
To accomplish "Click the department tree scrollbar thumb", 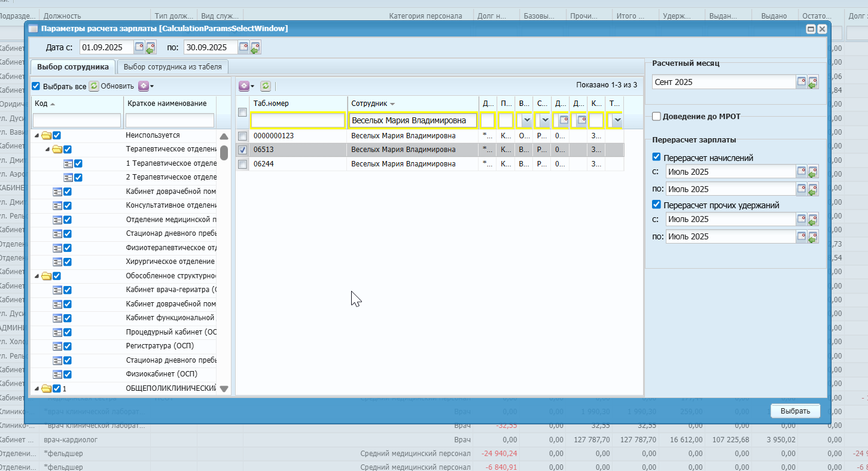I will pyautogui.click(x=224, y=153).
